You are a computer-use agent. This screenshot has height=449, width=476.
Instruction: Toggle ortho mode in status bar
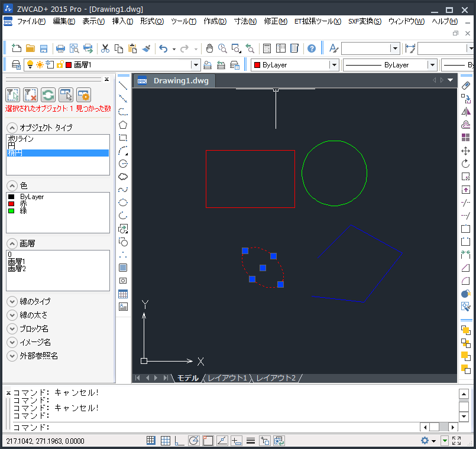pyautogui.click(x=179, y=441)
